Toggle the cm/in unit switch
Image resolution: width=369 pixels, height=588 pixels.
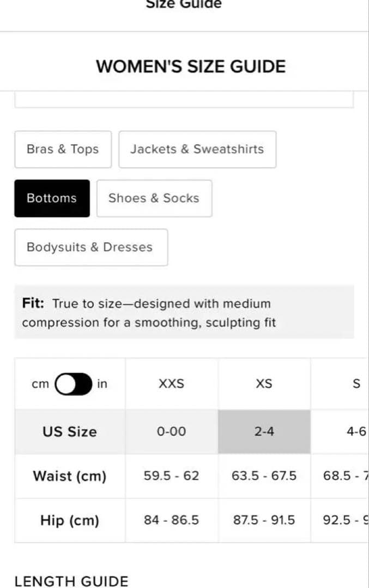click(x=74, y=384)
